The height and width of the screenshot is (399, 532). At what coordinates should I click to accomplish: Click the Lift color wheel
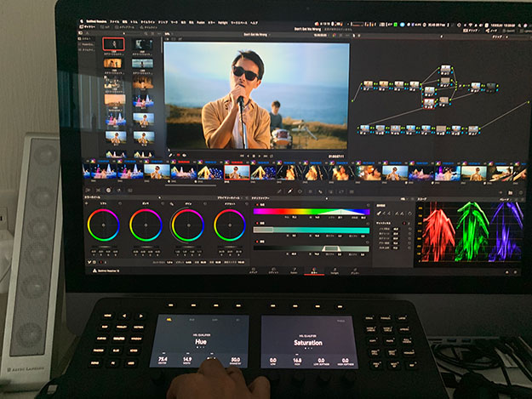pos(104,225)
